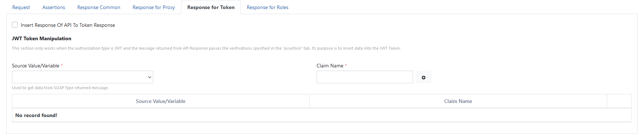Click the add claim plus icon

423,77
